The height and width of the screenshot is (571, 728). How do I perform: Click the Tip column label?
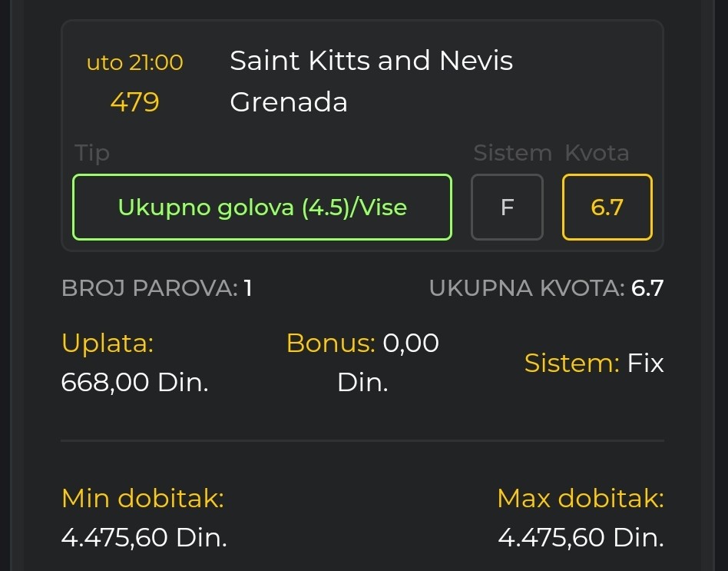(x=92, y=153)
